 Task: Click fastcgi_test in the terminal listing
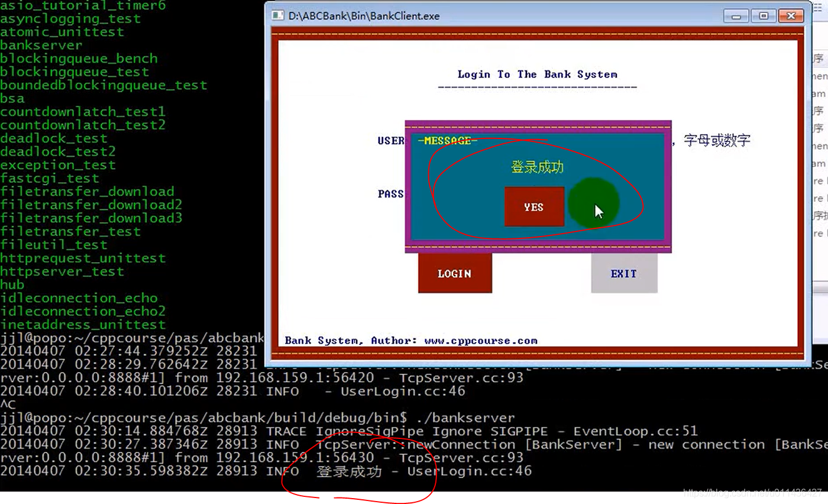tap(50, 178)
